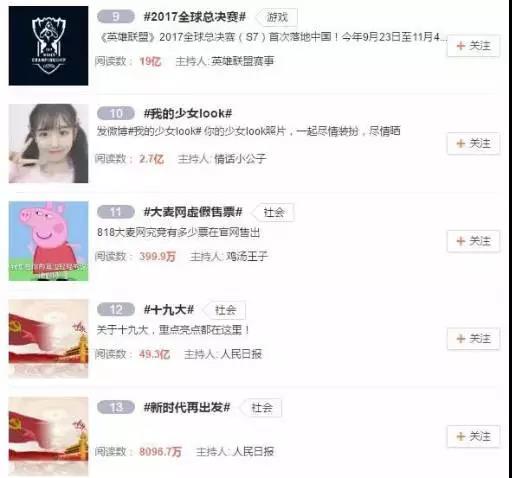The height and width of the screenshot is (478, 512).
Task: Open the Peppa Pig thumbnail
Action: [x=48, y=241]
